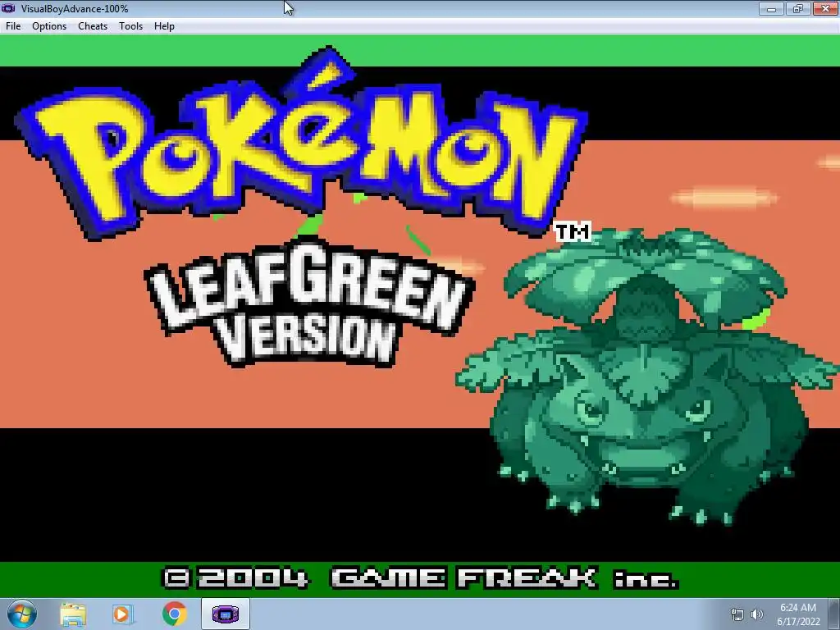Minimize the VisualBoyAdvance window
The height and width of the screenshot is (630, 840).
[771, 8]
